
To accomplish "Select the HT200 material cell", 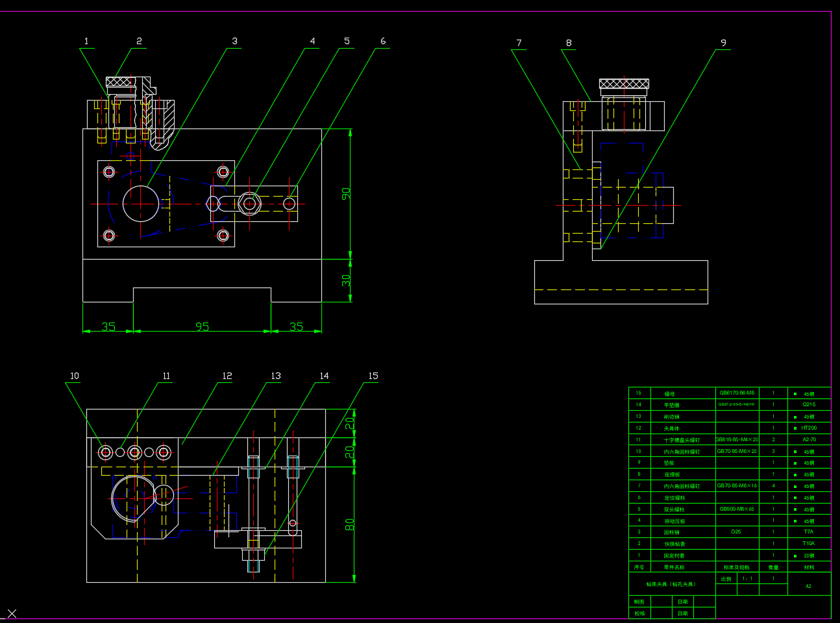I will tap(809, 428).
